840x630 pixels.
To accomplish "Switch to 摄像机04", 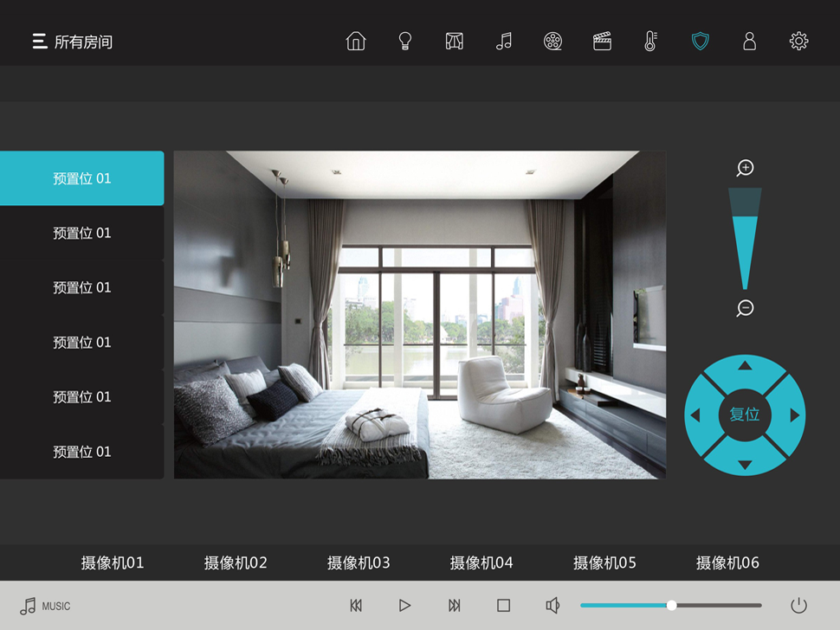I will coord(481,562).
